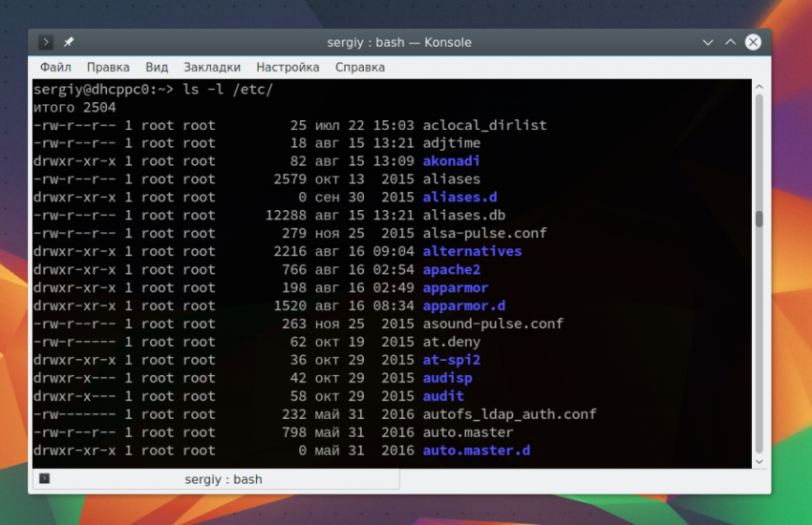The image size is (812, 525).
Task: Click the aliases file name sized 2579
Action: (452, 178)
